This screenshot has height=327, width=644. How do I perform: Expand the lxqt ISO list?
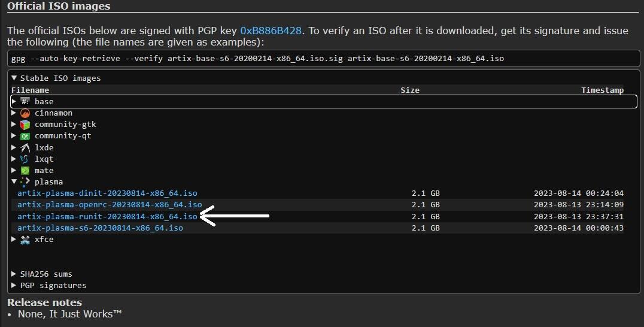(x=14, y=159)
